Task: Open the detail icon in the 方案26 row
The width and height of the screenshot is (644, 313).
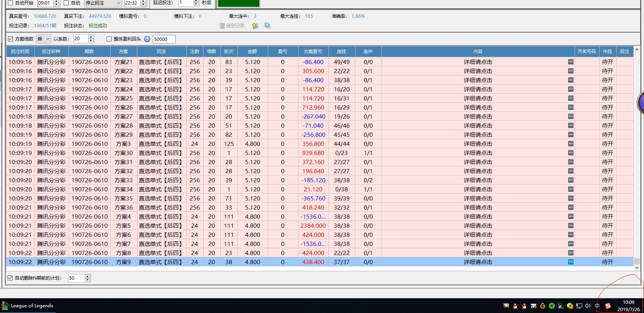Action: [570, 107]
